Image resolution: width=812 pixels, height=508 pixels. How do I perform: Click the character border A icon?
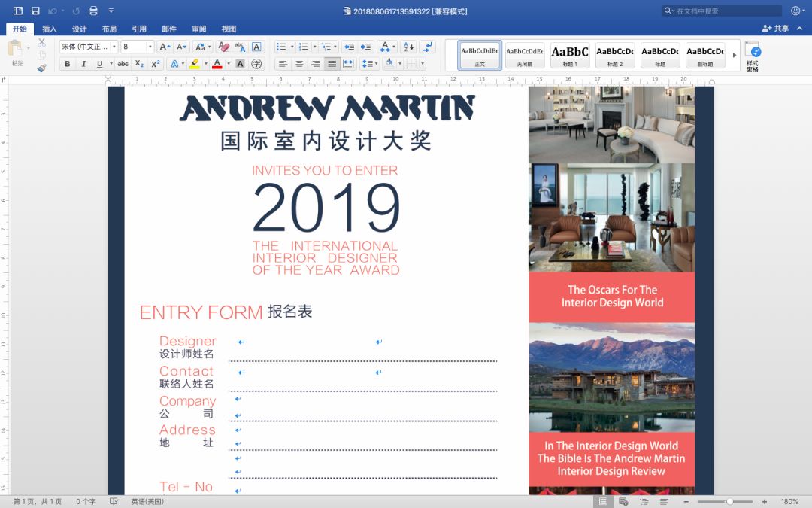[x=256, y=47]
